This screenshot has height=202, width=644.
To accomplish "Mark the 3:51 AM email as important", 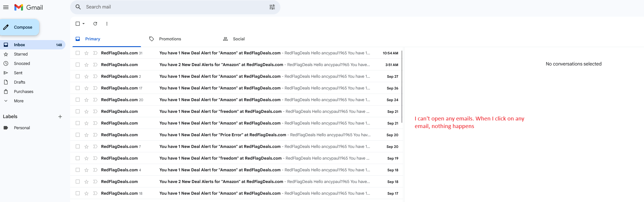I will coord(95,65).
